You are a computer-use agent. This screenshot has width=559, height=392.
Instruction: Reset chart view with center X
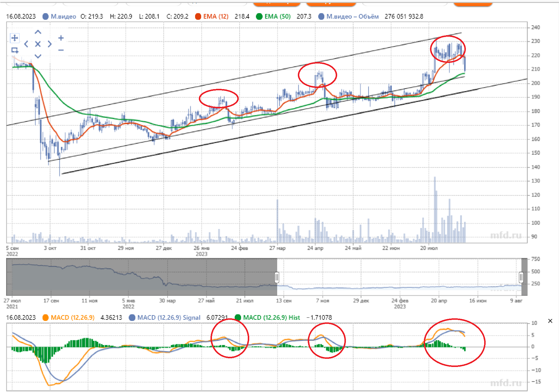coord(38,44)
